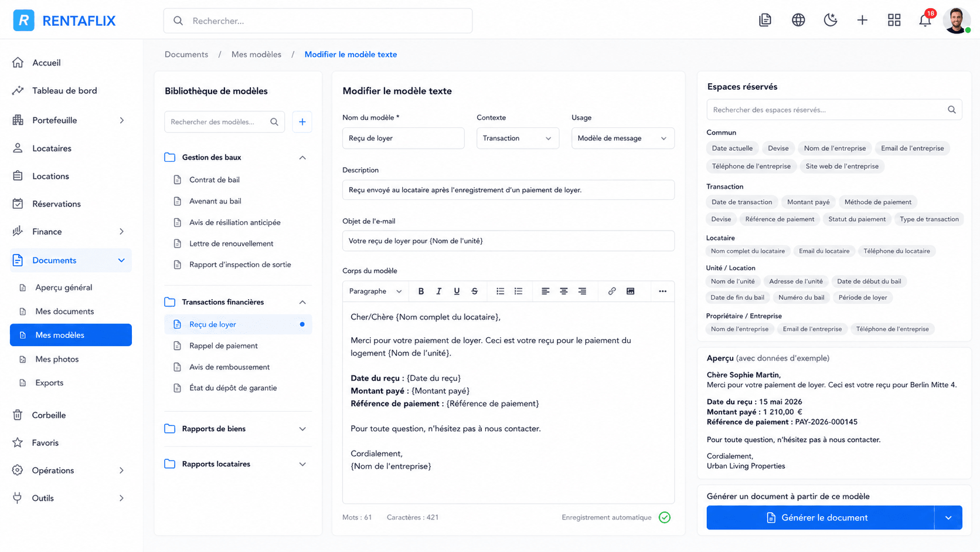Screen dimensions: 980x552
Task: Open the Paragraphe style dropdown
Action: point(375,291)
